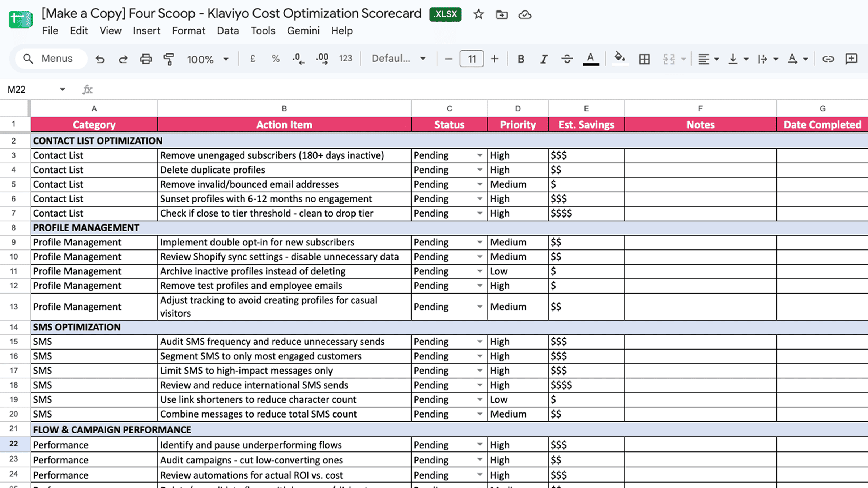Screen dimensions: 868x488
Task: Toggle italic formatting
Action: click(x=544, y=59)
